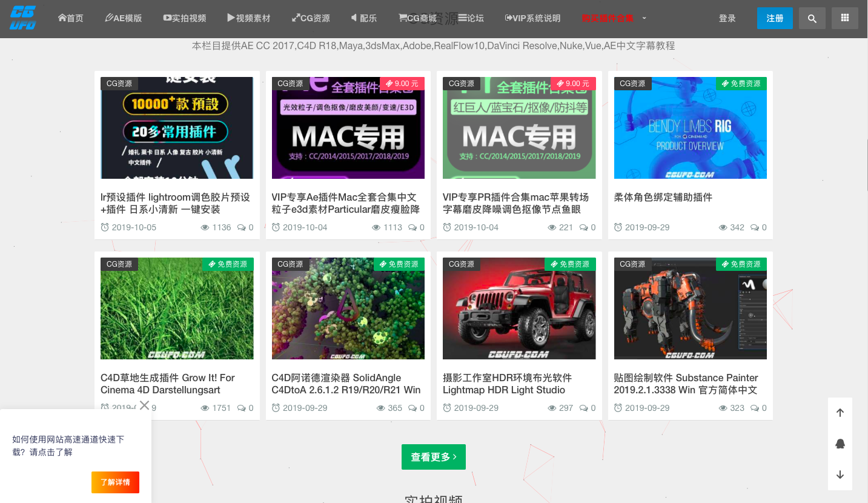
Task: Close the download tip popup
Action: click(144, 405)
